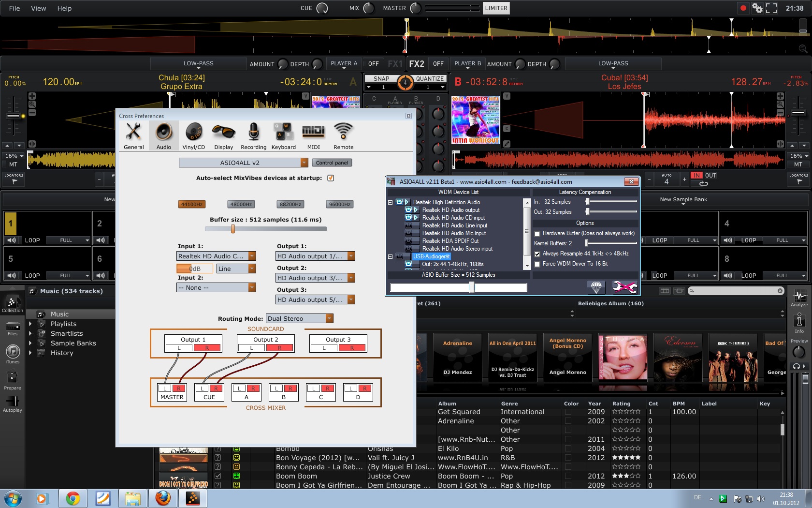This screenshot has width=812, height=508.
Task: Toggle FX2 OFF button
Action: click(438, 64)
